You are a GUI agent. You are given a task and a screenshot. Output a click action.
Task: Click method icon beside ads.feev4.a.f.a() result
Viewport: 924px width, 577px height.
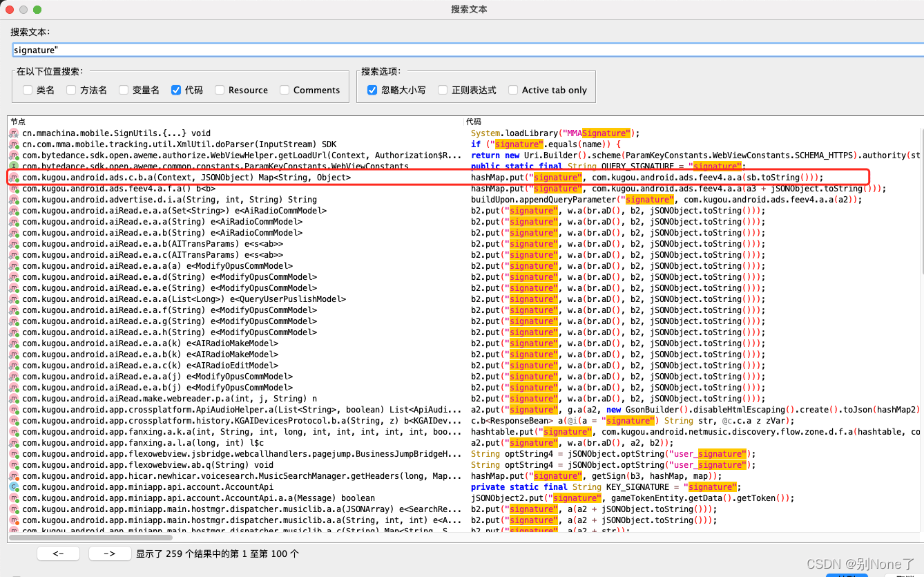tap(14, 189)
